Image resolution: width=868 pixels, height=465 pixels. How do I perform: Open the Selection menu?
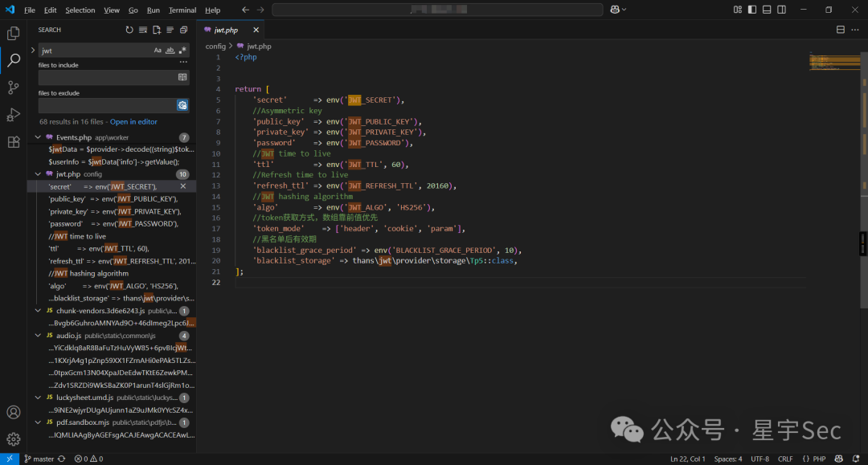click(80, 10)
